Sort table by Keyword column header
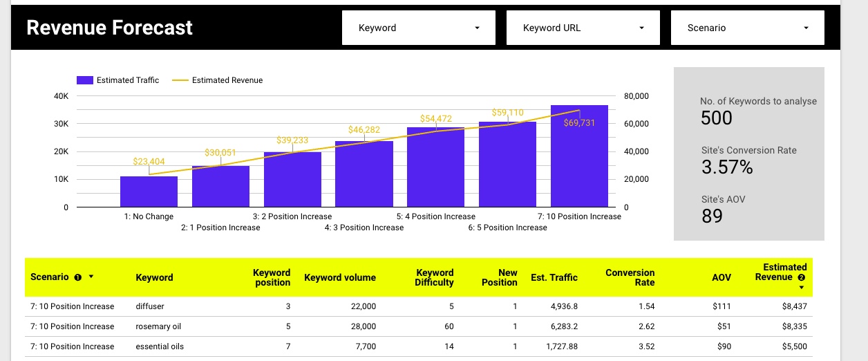 tap(154, 277)
